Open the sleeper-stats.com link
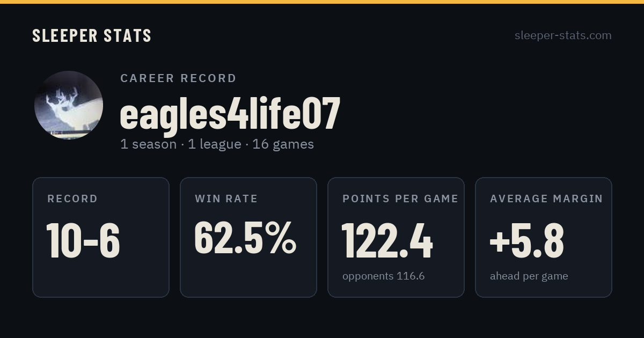 tap(563, 35)
